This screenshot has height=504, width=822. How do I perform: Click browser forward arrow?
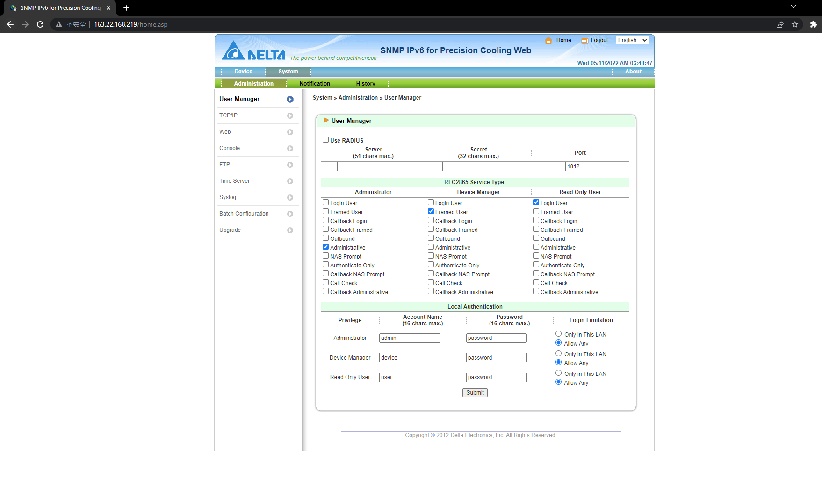click(25, 24)
